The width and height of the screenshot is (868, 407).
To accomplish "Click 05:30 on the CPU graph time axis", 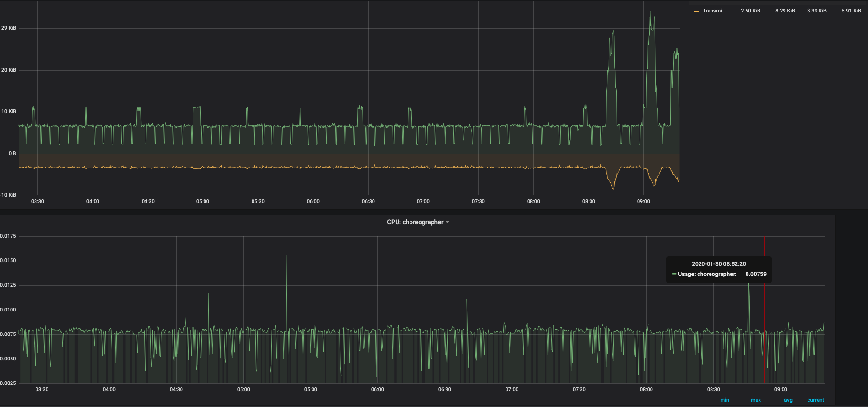I will (311, 389).
